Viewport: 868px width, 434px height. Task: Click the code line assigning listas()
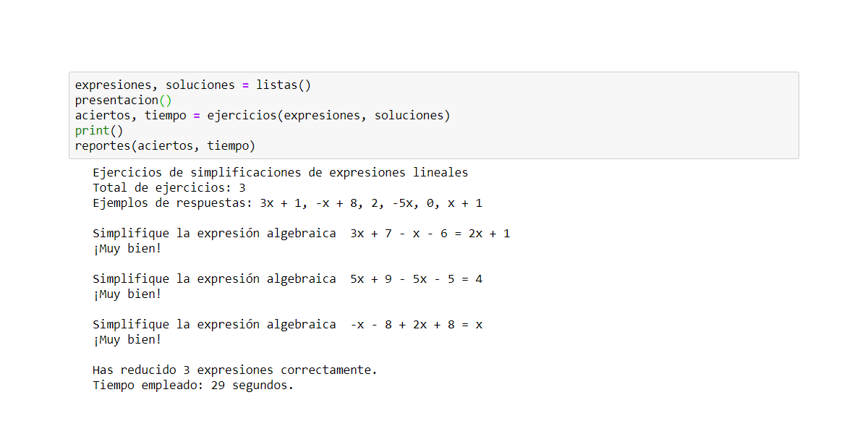[x=192, y=85]
